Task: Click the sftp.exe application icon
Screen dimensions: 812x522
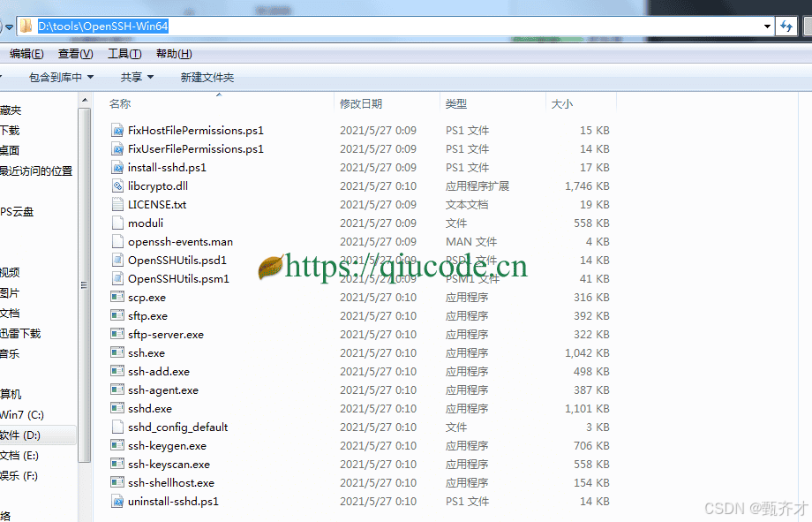Action: (117, 315)
